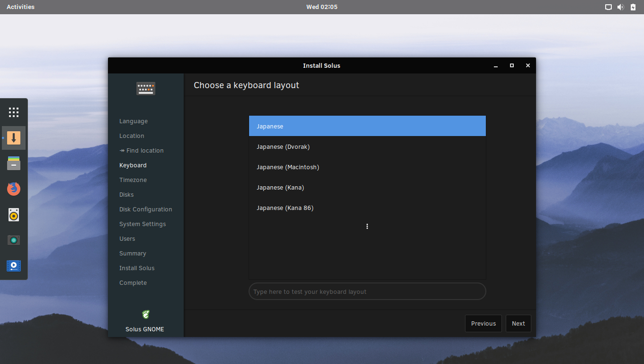This screenshot has width=644, height=364.
Task: Select Japanese (Kana 86) layout
Action: [x=367, y=208]
